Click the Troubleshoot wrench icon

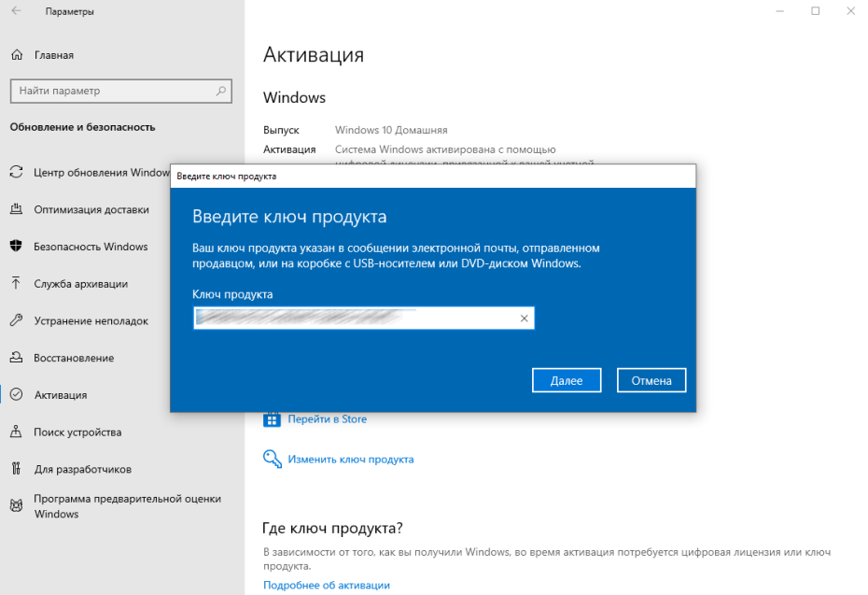click(x=17, y=320)
